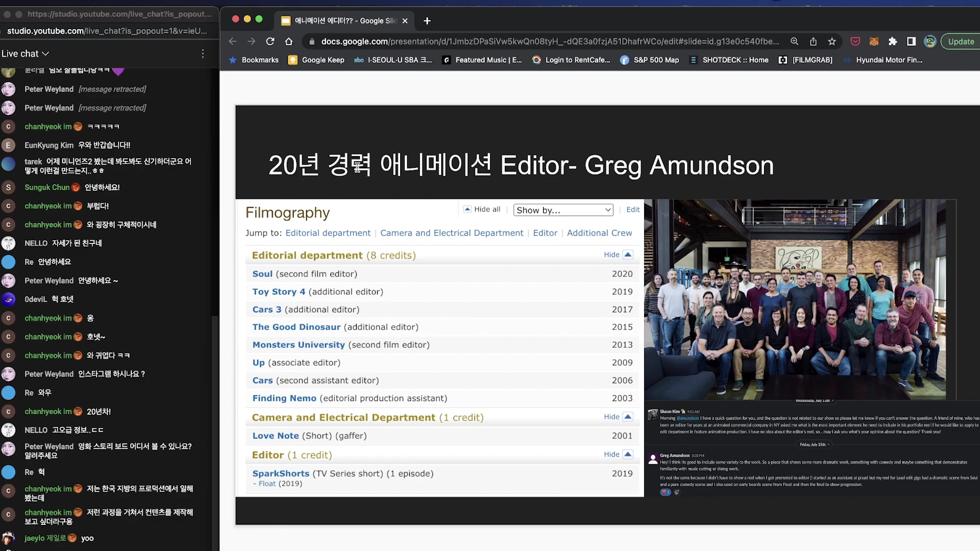The image size is (980, 551).
Task: Jump to Additional Crew section
Action: click(x=599, y=233)
